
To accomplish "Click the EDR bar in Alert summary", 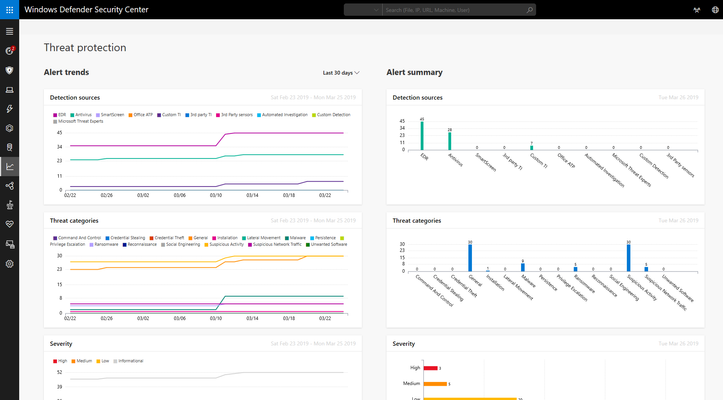I will (x=422, y=136).
